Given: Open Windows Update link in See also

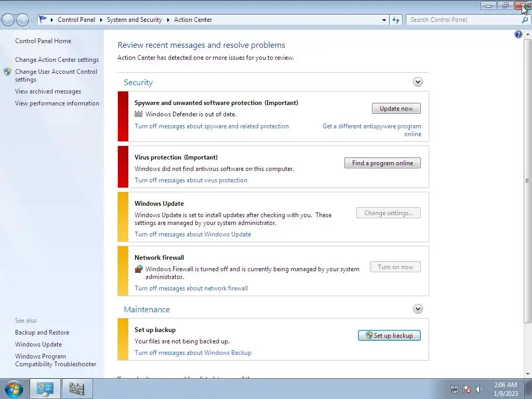Looking at the screenshot, I should tap(38, 344).
